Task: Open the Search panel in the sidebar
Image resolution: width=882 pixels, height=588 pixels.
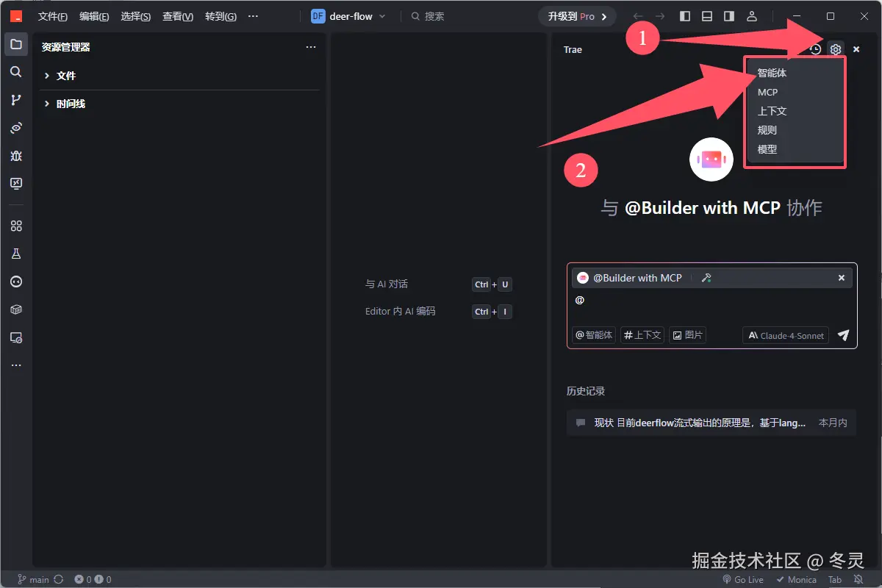Action: coord(16,72)
